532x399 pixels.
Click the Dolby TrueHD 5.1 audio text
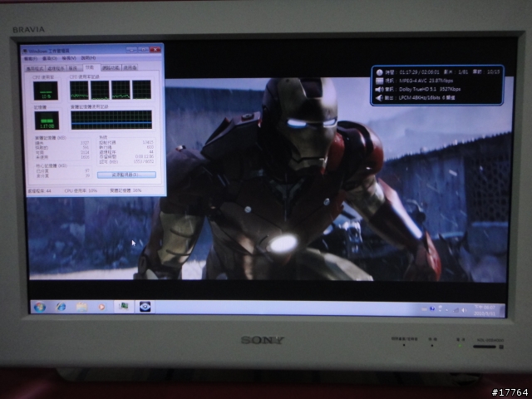coord(430,89)
